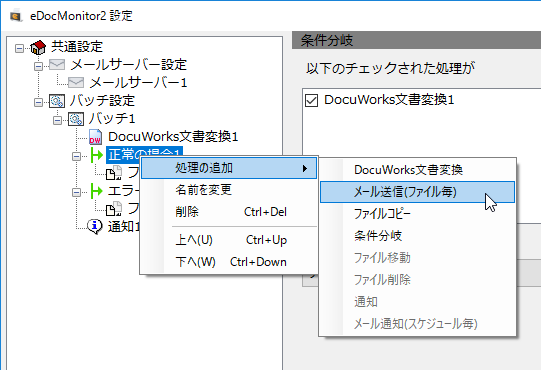Image resolution: width=541 pixels, height=370 pixels.
Task: Select DocuWorks文書変換1 tree label
Action: (x=173, y=137)
